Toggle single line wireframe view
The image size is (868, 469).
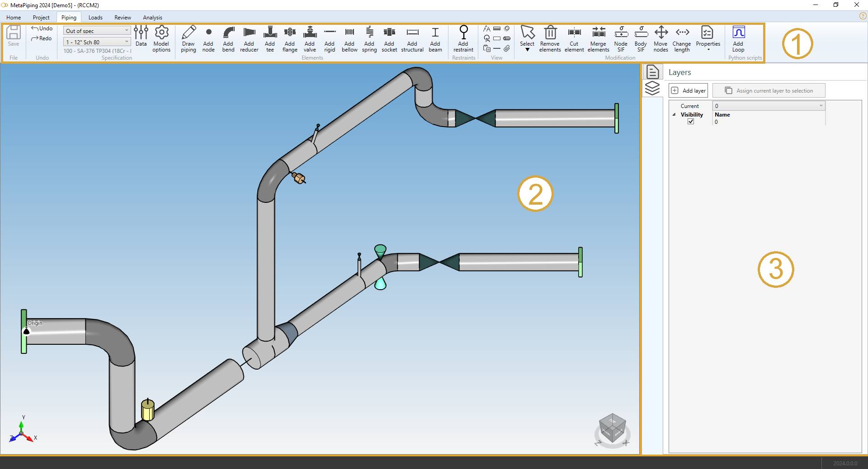pyautogui.click(x=497, y=48)
